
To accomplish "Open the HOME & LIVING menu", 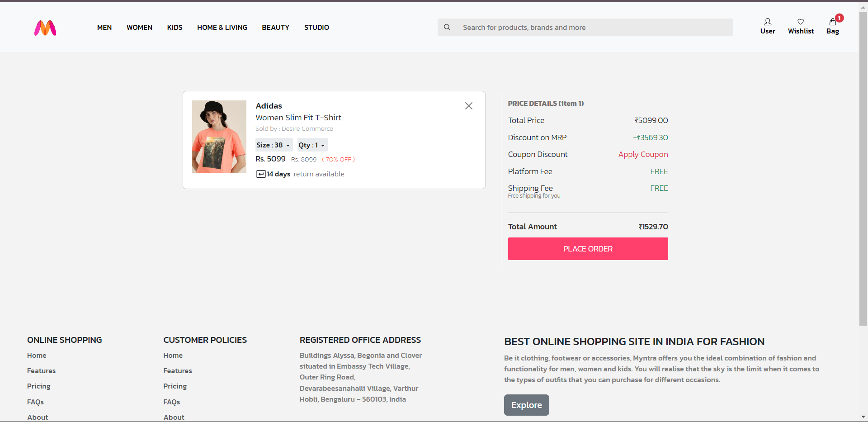I will [x=222, y=28].
